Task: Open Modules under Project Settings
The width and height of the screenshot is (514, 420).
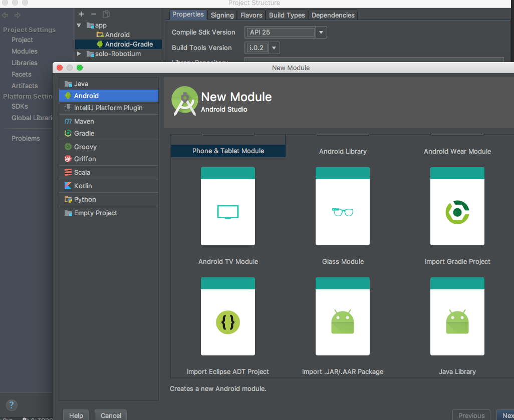Action: pyautogui.click(x=25, y=51)
